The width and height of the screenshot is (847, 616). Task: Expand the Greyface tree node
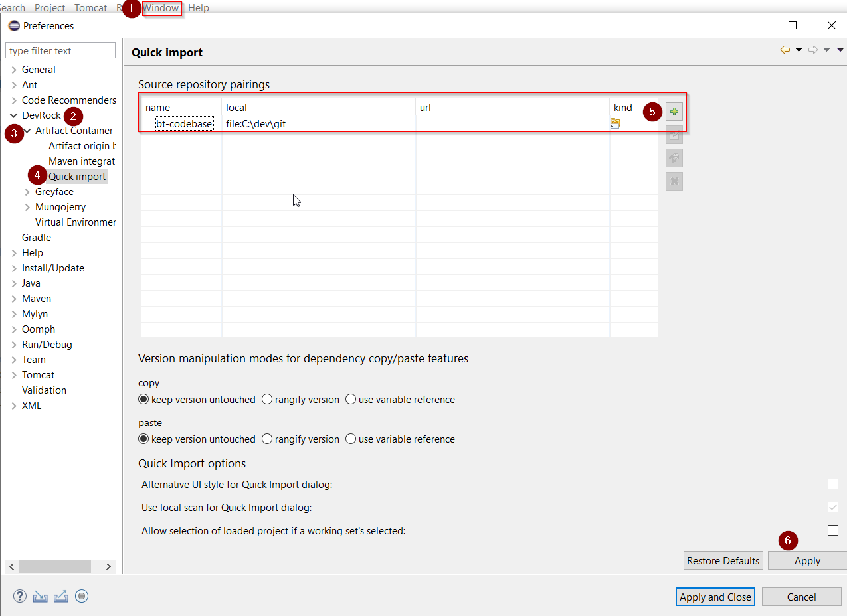pyautogui.click(x=27, y=192)
